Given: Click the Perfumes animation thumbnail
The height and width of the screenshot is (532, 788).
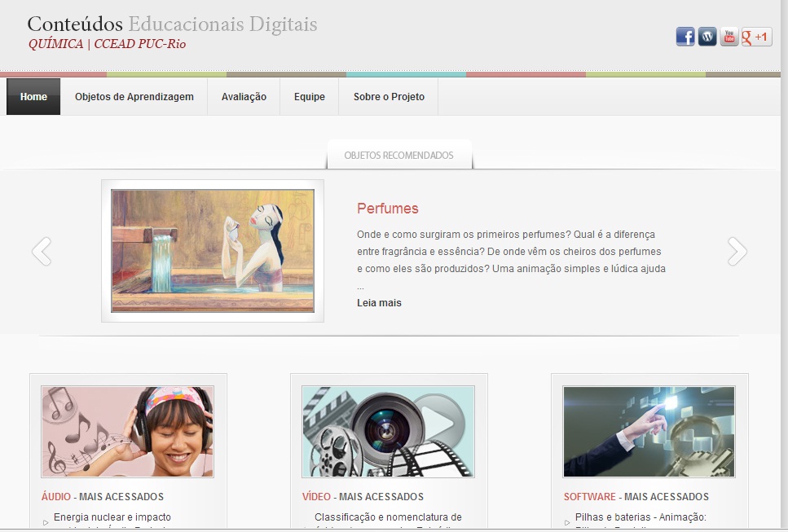Looking at the screenshot, I should [x=213, y=251].
